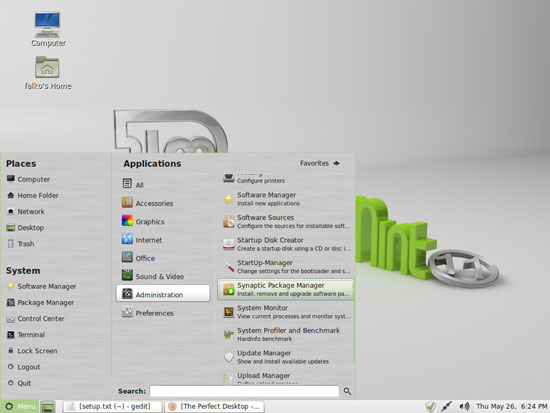Screen dimensions: 550x413
Task: Click the Logout icon
Action: click(11, 367)
